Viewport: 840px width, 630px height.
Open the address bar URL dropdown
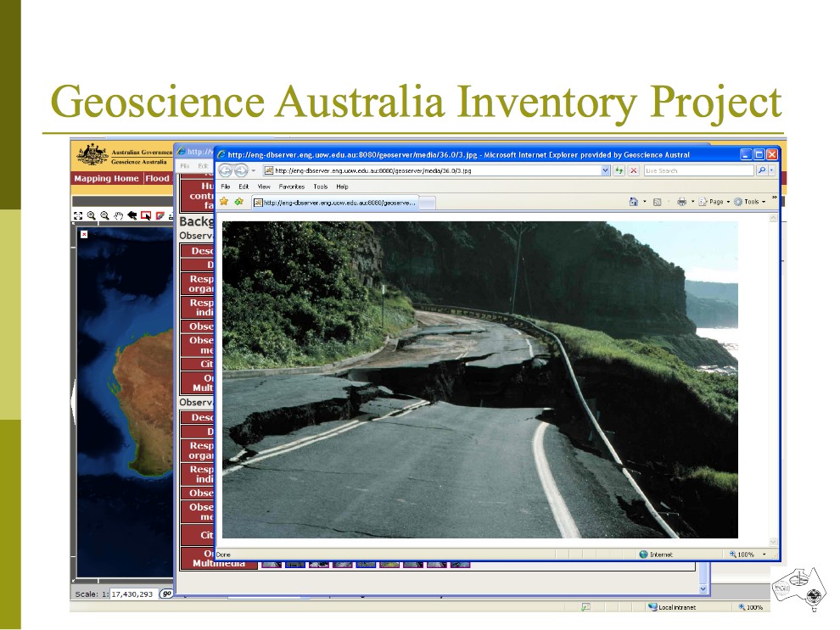606,170
